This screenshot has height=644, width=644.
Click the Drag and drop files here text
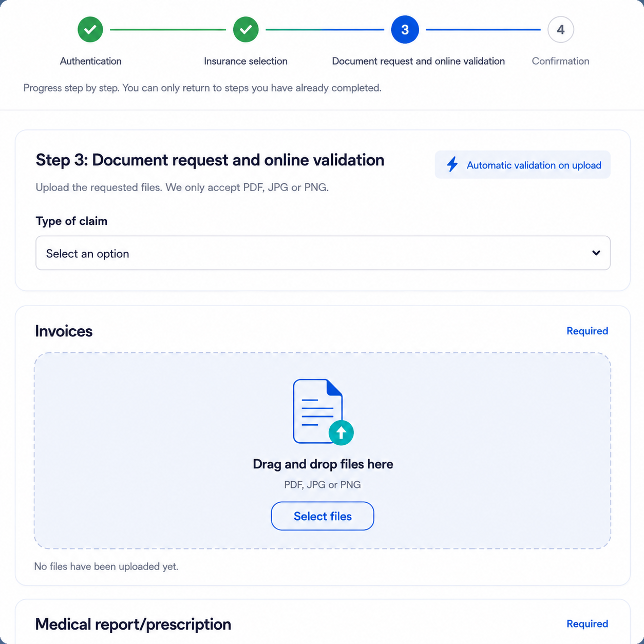pyautogui.click(x=323, y=464)
